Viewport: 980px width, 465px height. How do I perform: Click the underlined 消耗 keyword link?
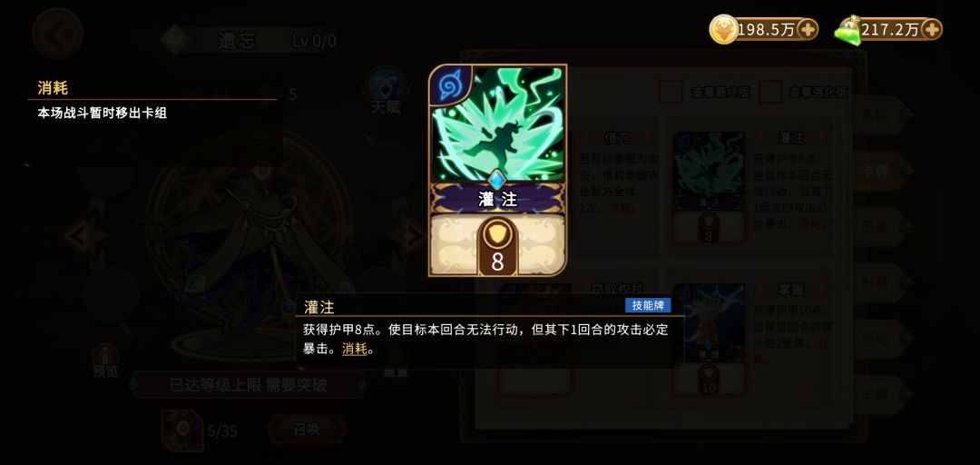(x=355, y=350)
